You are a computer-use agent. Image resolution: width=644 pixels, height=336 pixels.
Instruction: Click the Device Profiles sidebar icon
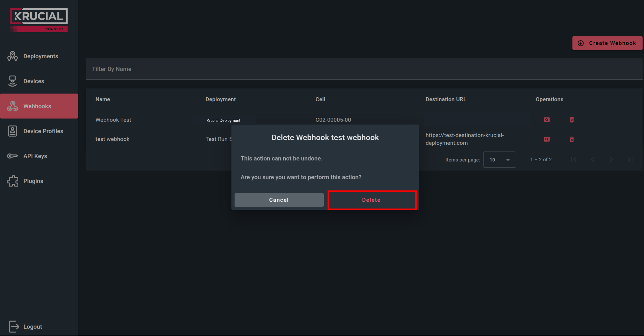click(12, 131)
